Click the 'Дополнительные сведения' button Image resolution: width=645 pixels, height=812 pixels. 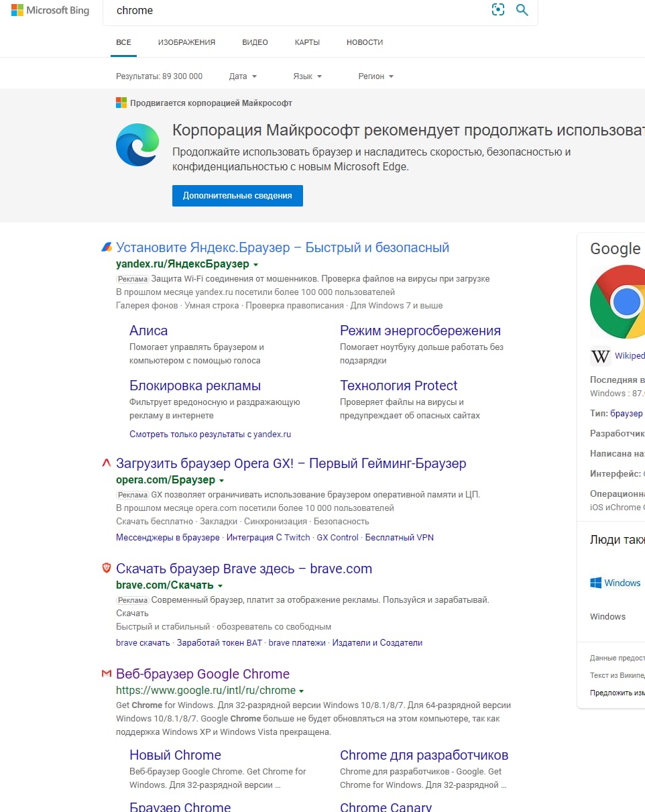tap(237, 196)
